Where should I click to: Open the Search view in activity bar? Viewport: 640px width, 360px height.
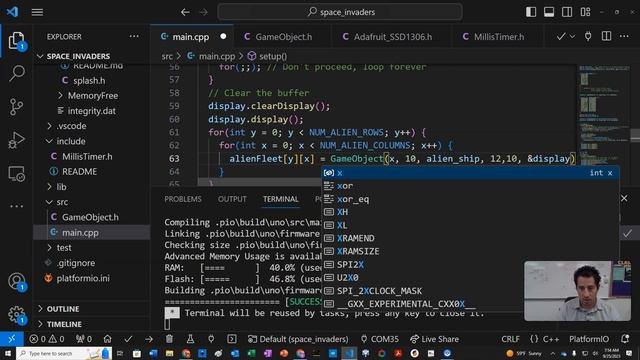pos(16,73)
